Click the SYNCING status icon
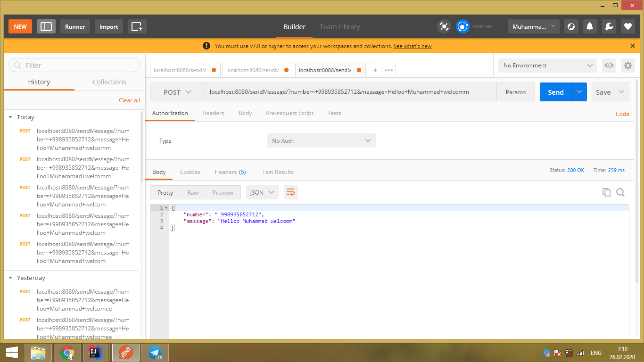The height and width of the screenshot is (362, 644). click(463, 26)
